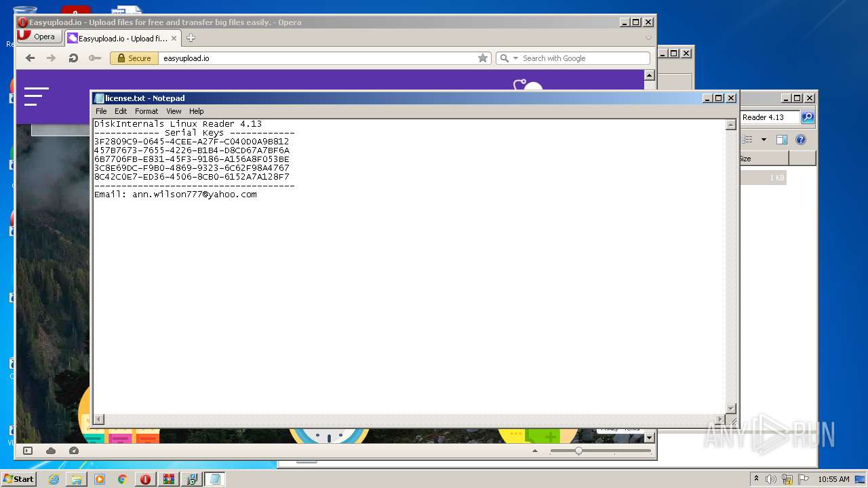868x488 pixels.
Task: Click serial key starting with 457B7673
Action: pyautogui.click(x=192, y=150)
